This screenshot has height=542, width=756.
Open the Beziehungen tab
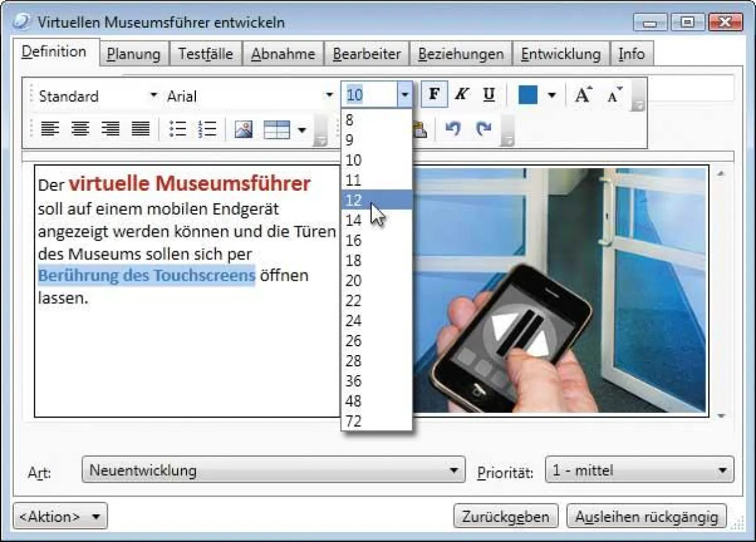click(461, 54)
